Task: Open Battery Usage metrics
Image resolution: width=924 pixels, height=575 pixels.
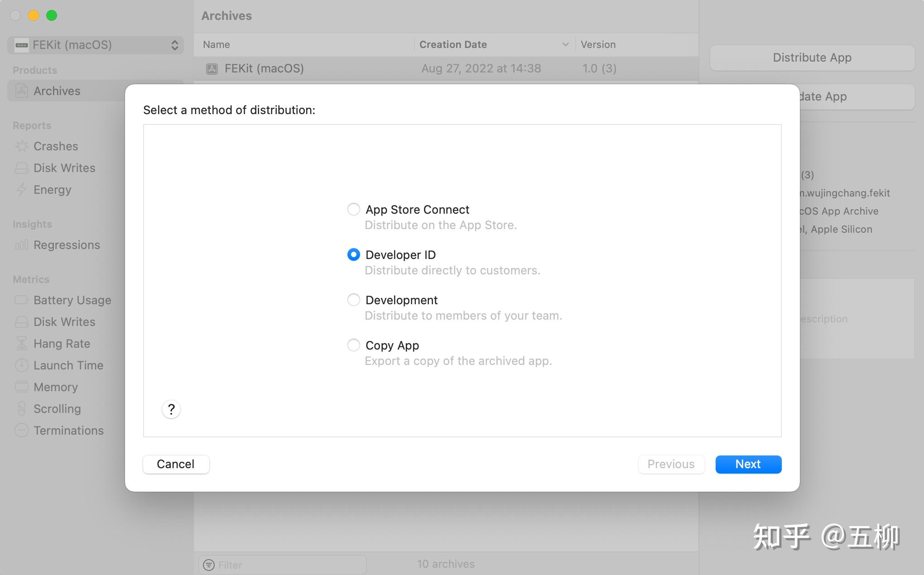Action: tap(72, 300)
